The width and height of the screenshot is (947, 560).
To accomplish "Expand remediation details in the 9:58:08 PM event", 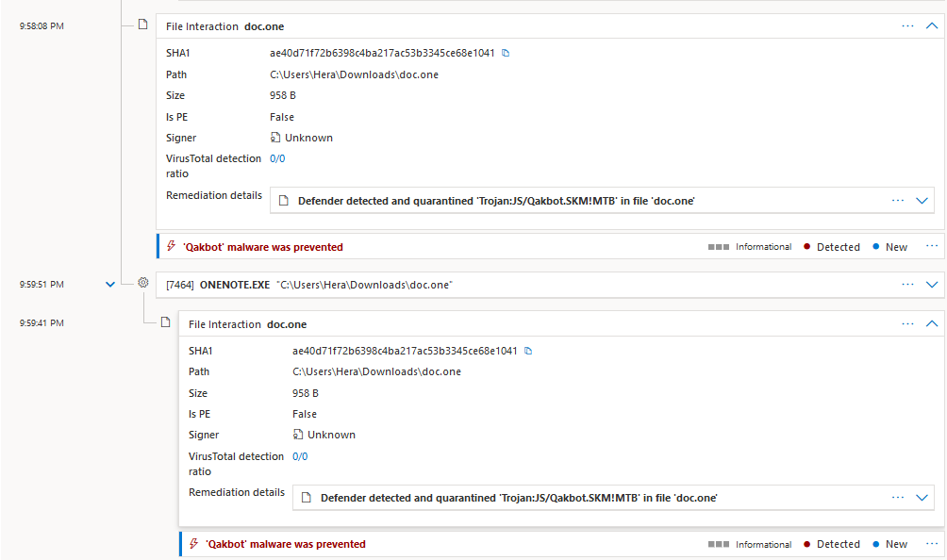I will pos(922,201).
